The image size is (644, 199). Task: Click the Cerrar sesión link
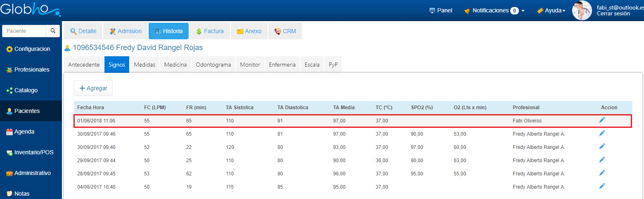point(613,14)
